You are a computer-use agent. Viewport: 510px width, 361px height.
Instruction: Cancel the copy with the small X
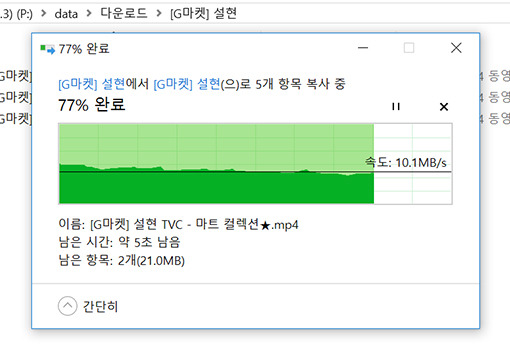(x=444, y=107)
